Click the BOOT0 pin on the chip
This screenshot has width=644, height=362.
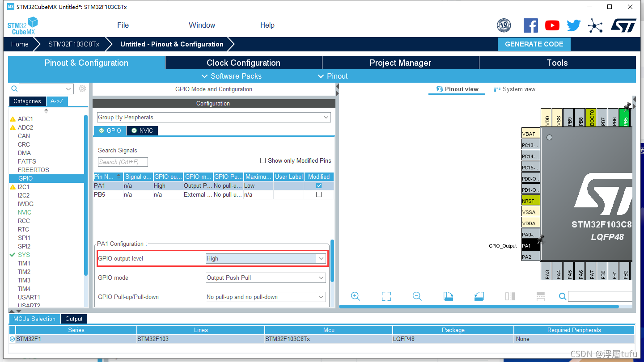coord(592,118)
